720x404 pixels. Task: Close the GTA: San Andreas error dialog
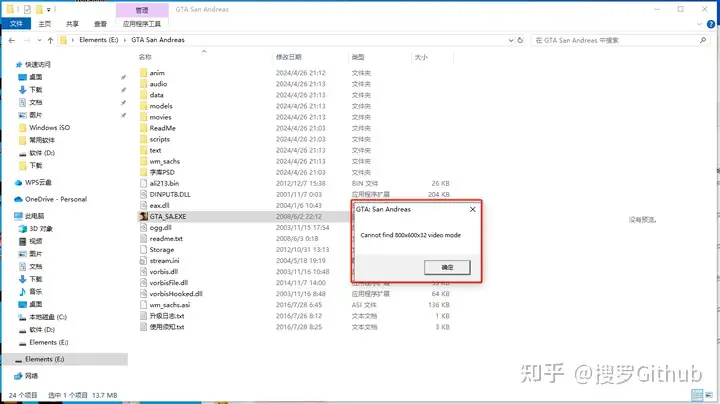coord(472,209)
